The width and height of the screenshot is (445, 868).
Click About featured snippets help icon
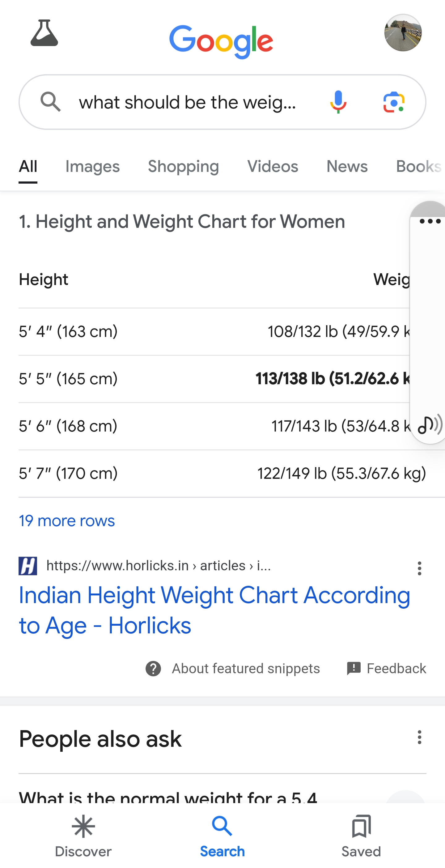(153, 668)
